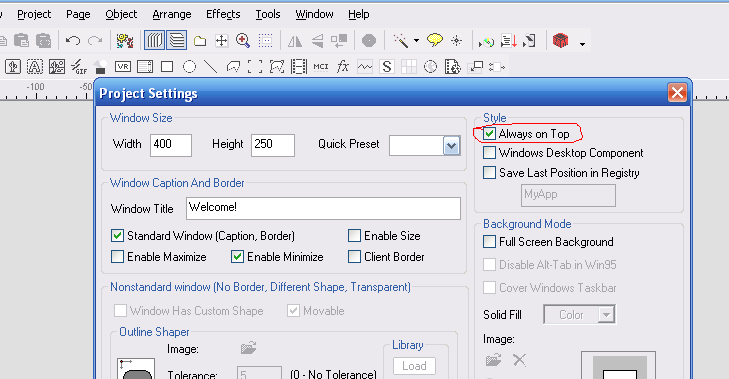Click the Outline Shaper open folder icon

249,348
